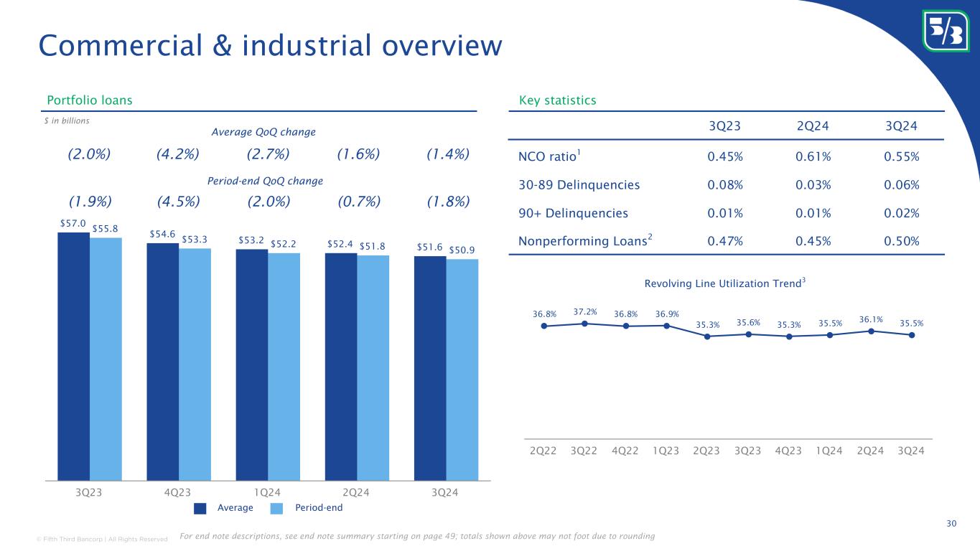Click the end note footnote text at bottom
Viewport: 980px width, 551px height.
(x=415, y=537)
